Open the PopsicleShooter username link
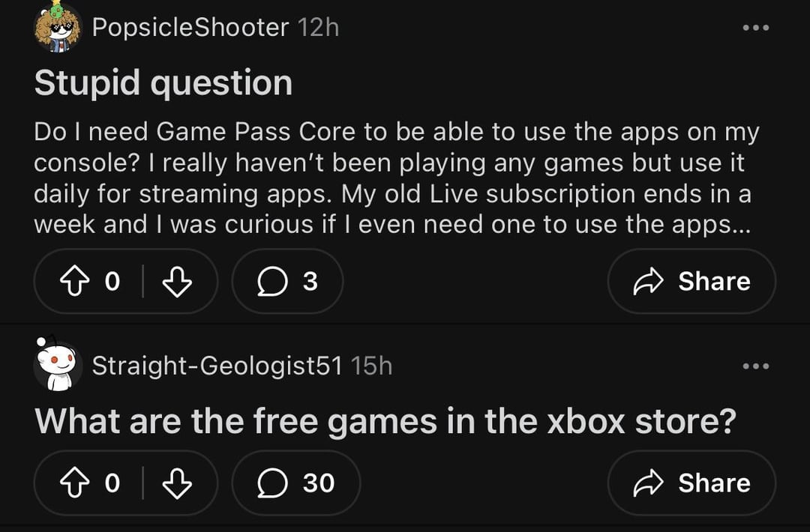Viewport: 810px width, 532px height. (190, 28)
